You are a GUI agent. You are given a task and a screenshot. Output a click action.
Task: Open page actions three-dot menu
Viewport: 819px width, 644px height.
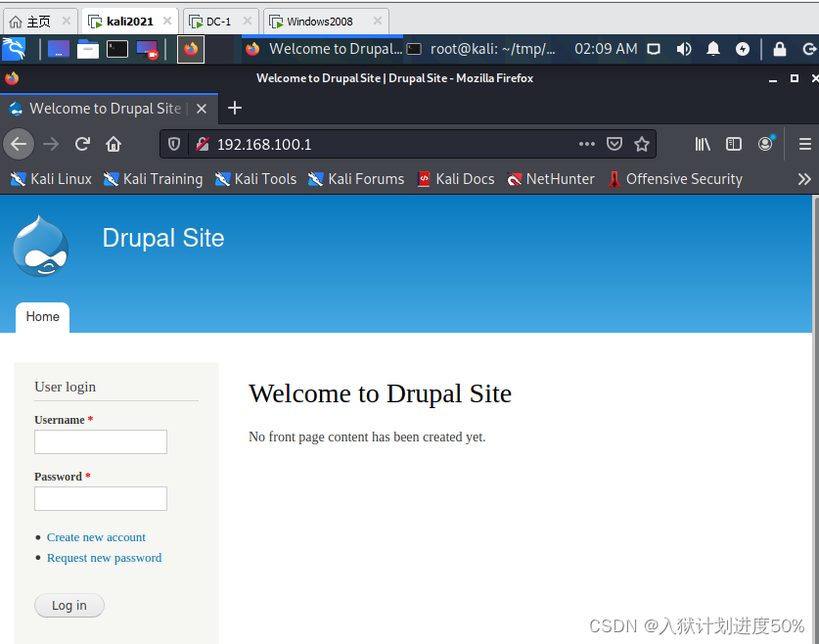pyautogui.click(x=586, y=144)
